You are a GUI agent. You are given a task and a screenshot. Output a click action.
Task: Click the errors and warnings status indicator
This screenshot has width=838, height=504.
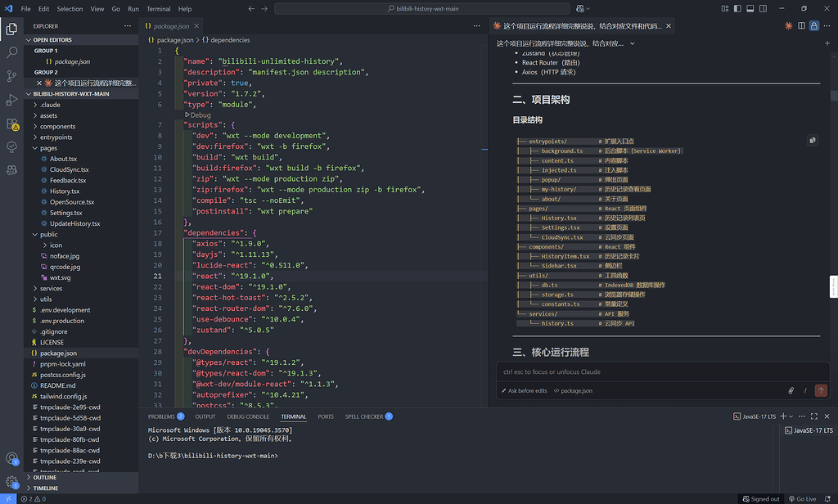point(33,498)
